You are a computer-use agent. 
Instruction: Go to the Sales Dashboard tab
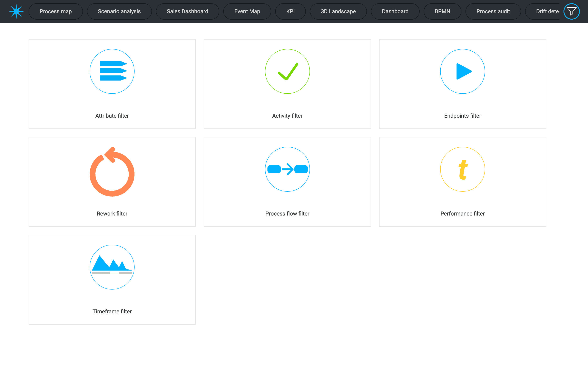(x=187, y=11)
